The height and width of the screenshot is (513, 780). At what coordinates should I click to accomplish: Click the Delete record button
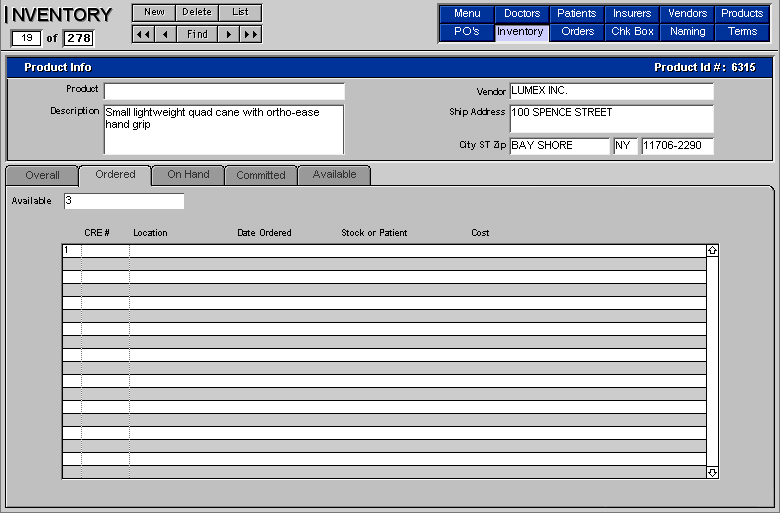tap(197, 12)
